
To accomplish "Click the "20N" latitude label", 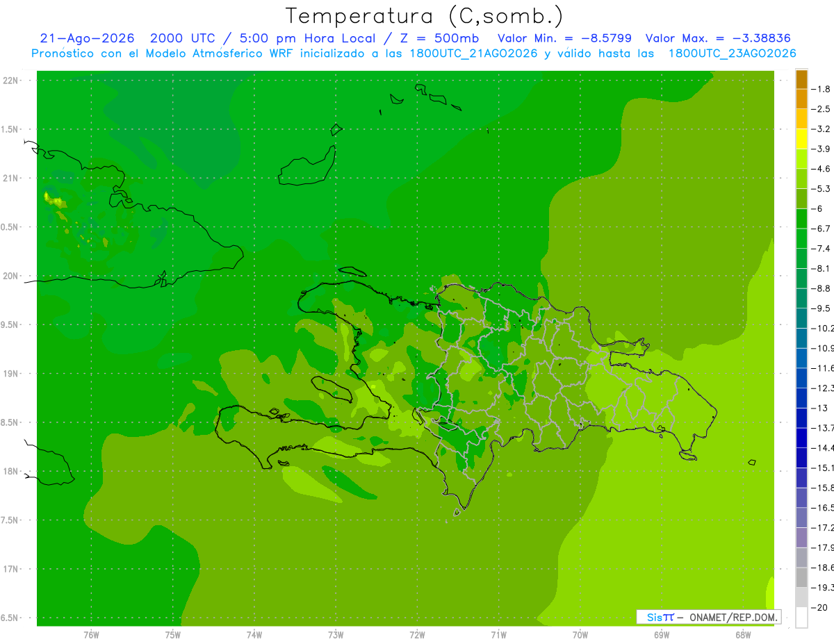I will click(10, 276).
